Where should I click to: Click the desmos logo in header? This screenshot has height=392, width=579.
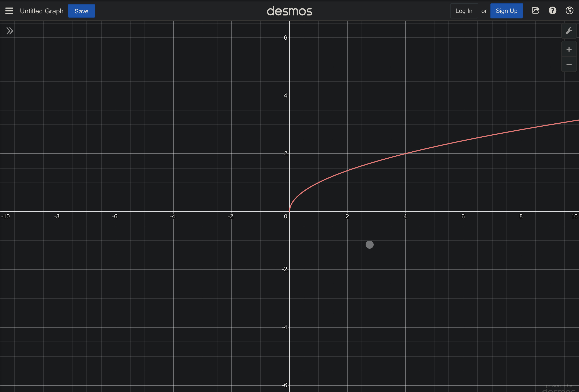[x=289, y=11]
